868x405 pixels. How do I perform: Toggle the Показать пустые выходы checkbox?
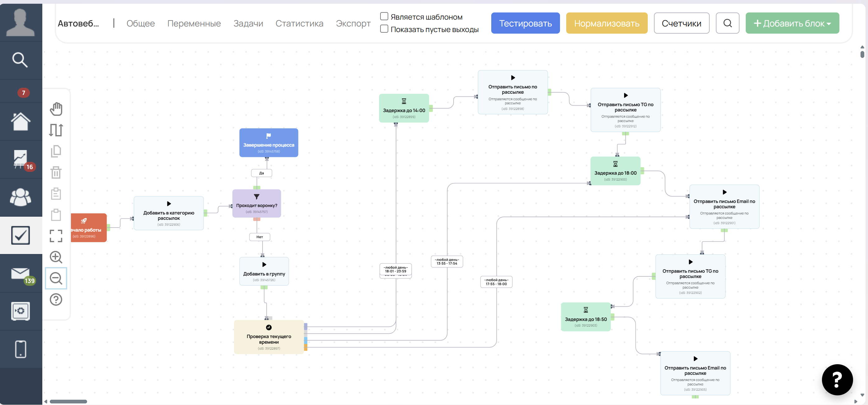click(384, 29)
